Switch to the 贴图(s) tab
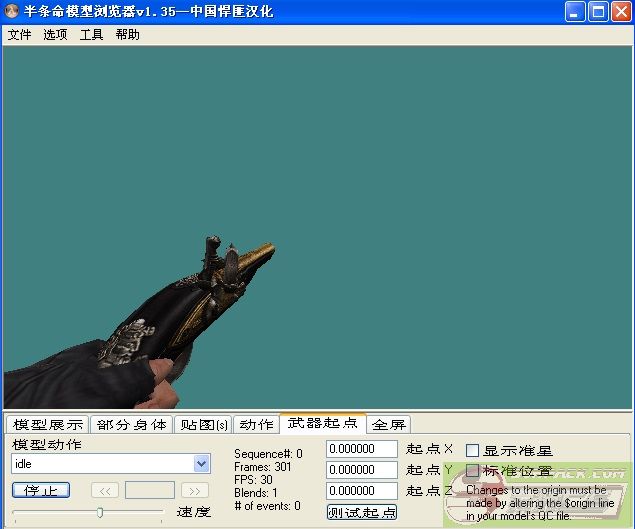This screenshot has width=635, height=529. (202, 425)
